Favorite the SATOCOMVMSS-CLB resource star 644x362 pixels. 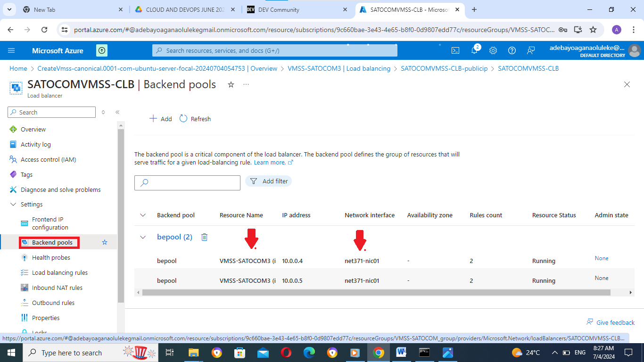231,84
